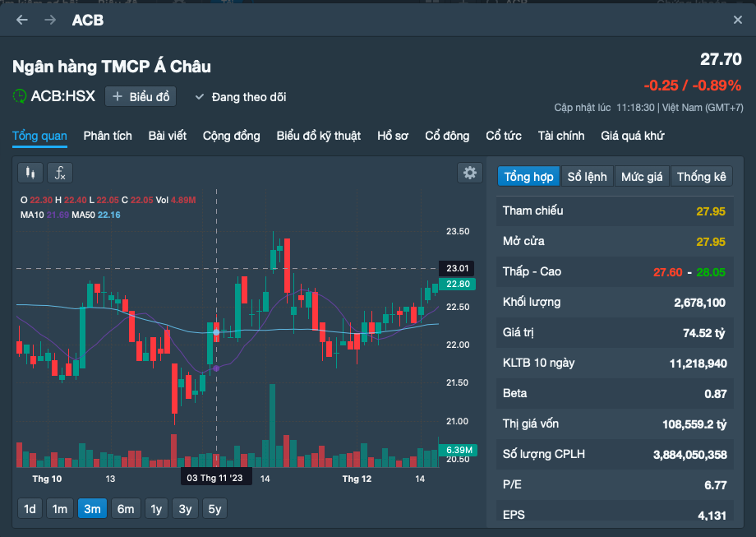Select the Mức giá price level tab
756x537 pixels.
(x=642, y=177)
